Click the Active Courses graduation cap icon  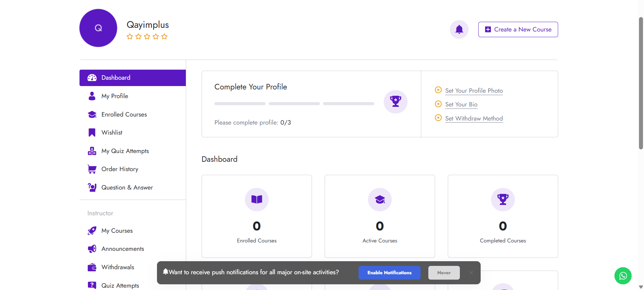point(380,200)
